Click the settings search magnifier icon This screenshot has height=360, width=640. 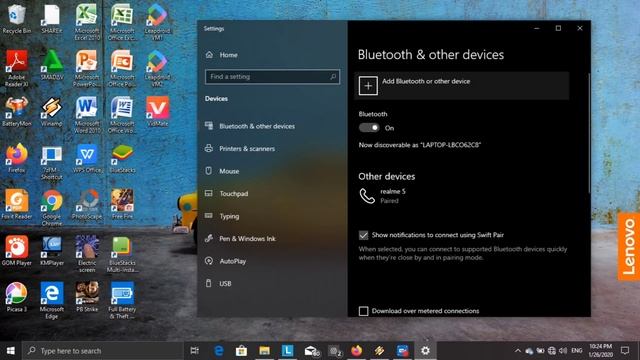[x=333, y=76]
